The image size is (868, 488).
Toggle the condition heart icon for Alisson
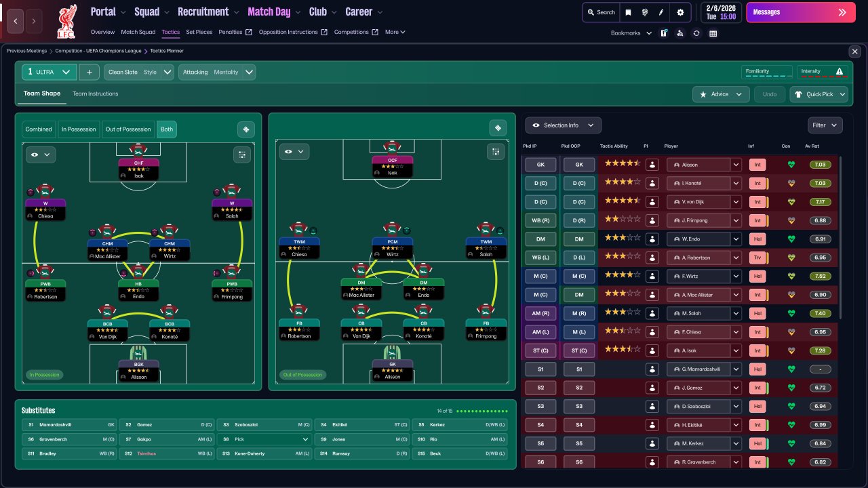pyautogui.click(x=790, y=165)
